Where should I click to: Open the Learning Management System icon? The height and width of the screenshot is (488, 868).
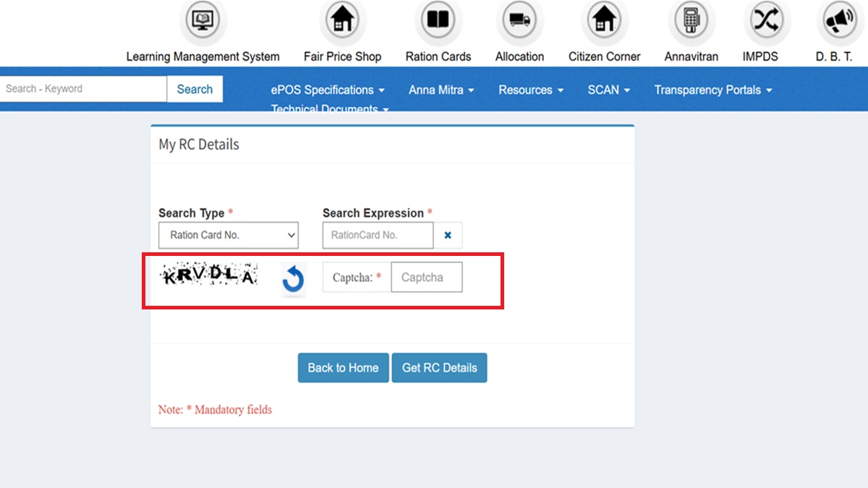pyautogui.click(x=203, y=22)
